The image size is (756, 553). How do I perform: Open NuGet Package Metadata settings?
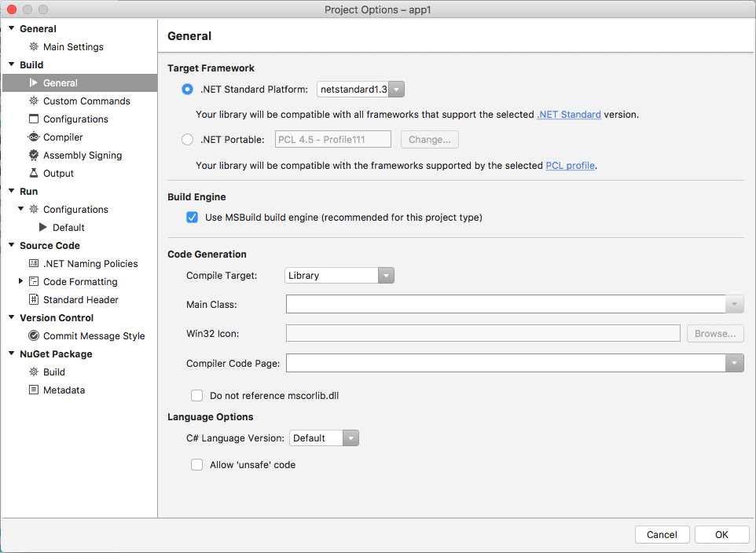click(63, 390)
